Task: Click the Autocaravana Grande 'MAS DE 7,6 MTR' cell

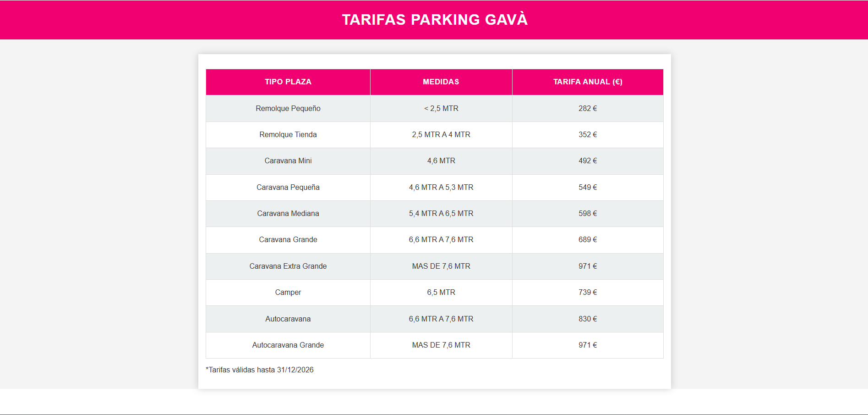Action: pyautogui.click(x=441, y=345)
